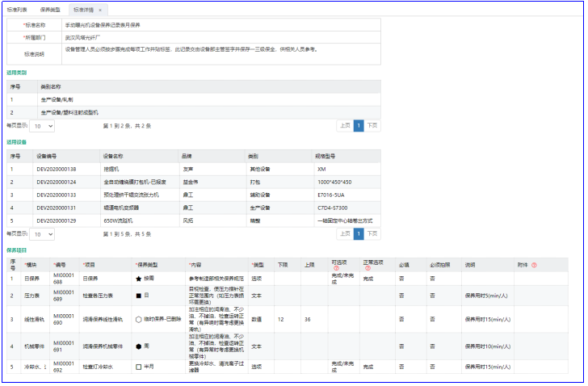
Task: Click the help icon beside 附件
Action: 534,264
